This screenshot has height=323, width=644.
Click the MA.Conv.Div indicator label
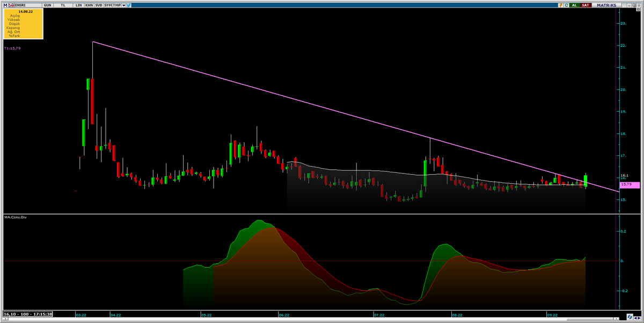pos(16,217)
